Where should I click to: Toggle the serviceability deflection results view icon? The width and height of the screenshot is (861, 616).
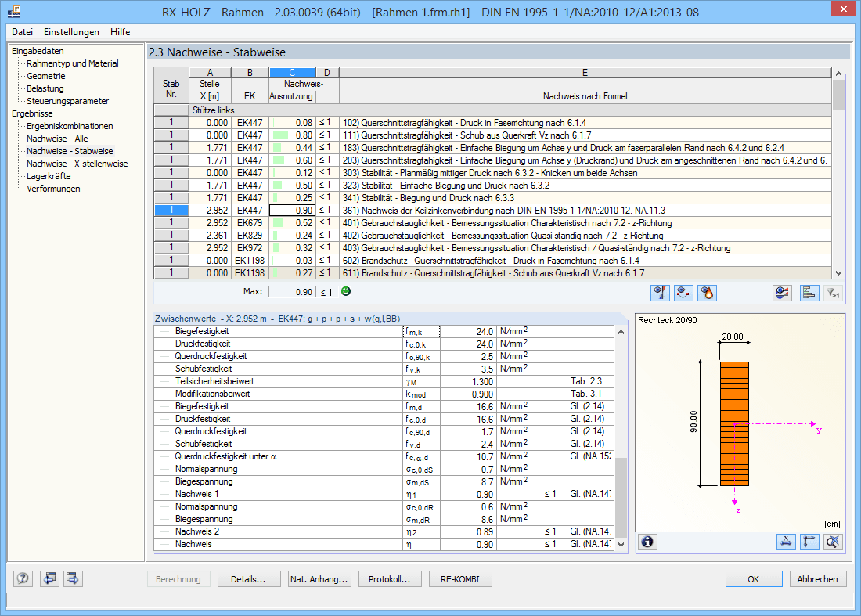coord(683,294)
